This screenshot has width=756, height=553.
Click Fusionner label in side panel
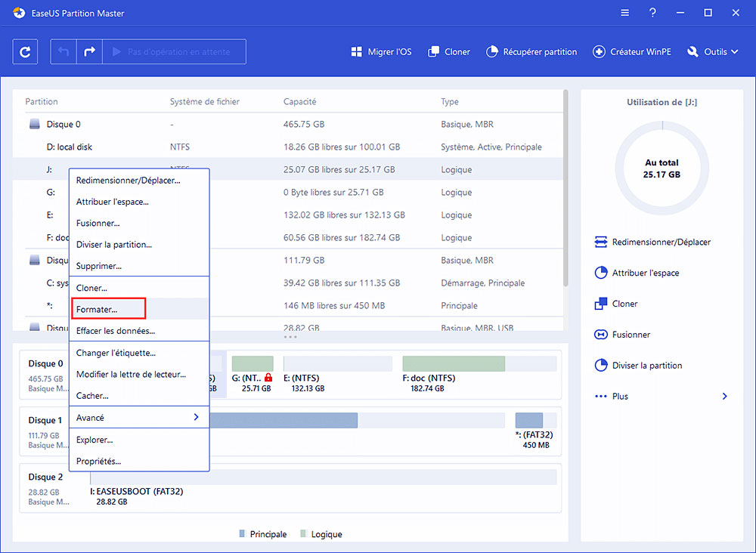[631, 335]
